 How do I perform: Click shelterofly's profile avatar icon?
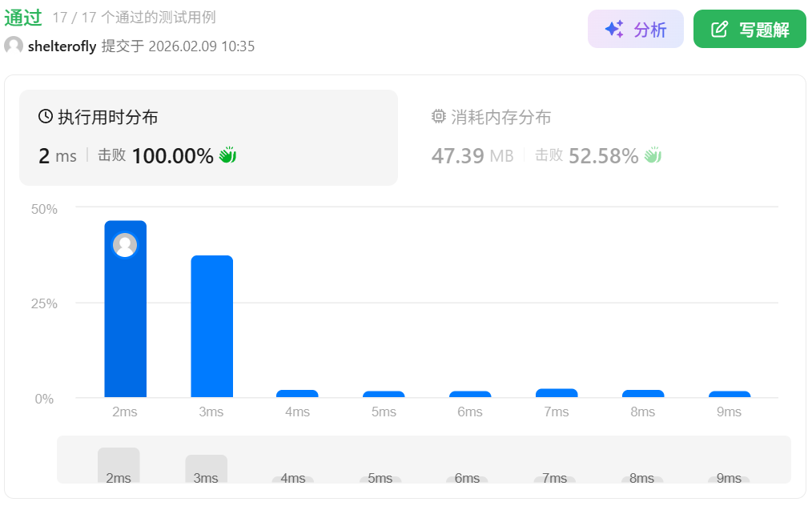tap(14, 46)
